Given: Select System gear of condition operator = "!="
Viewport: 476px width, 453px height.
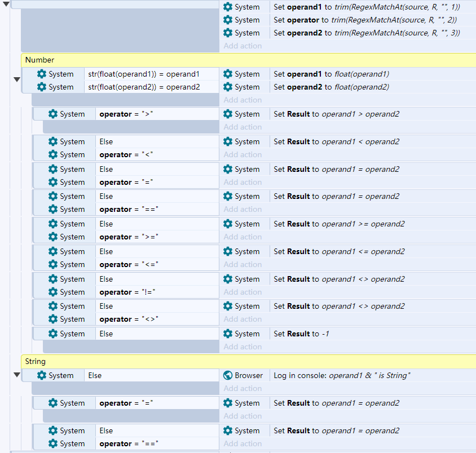Looking at the screenshot, I should coord(53,292).
